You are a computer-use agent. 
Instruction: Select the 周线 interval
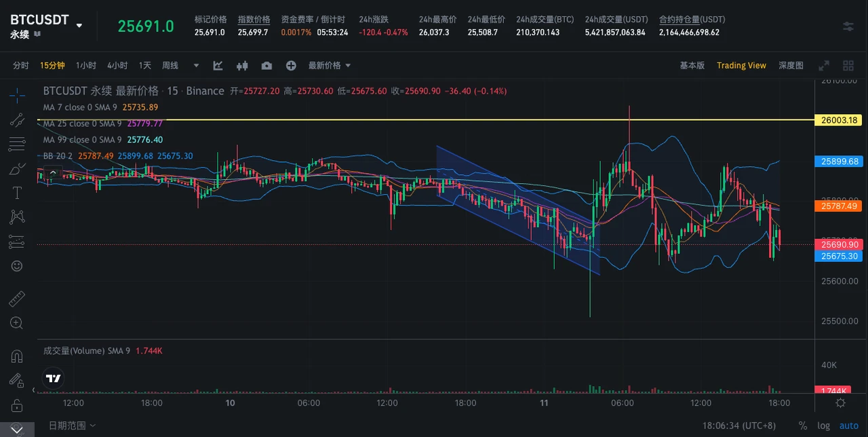click(170, 66)
